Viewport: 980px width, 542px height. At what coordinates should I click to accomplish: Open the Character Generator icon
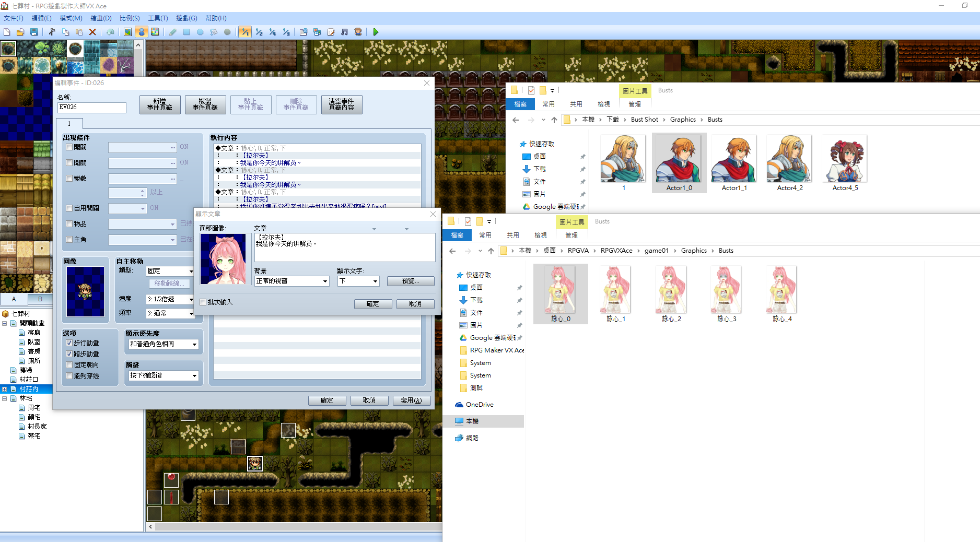click(358, 32)
